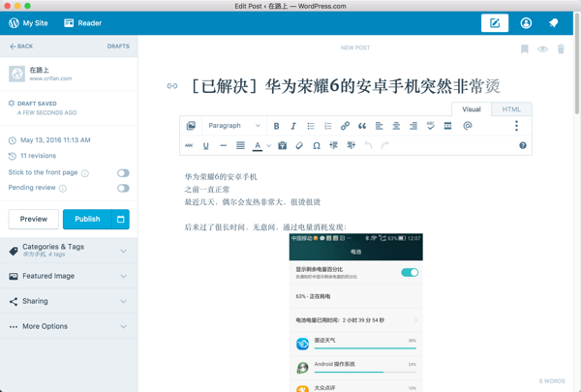The image size is (581, 392).
Task: Decrease indent of paragraph
Action: 333,145
